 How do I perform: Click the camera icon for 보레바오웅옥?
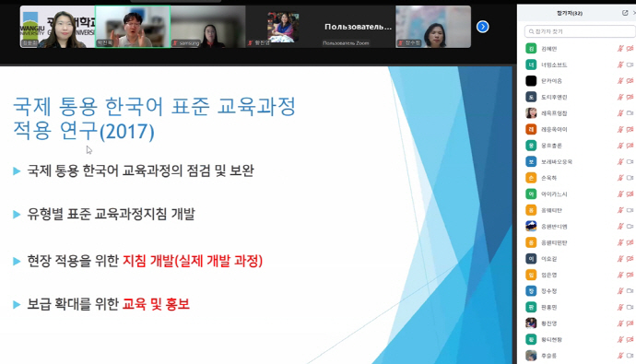tap(630, 162)
